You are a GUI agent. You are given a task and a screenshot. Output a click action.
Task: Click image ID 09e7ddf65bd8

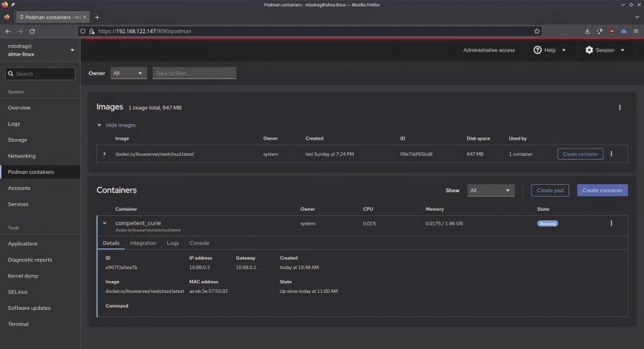tap(416, 155)
